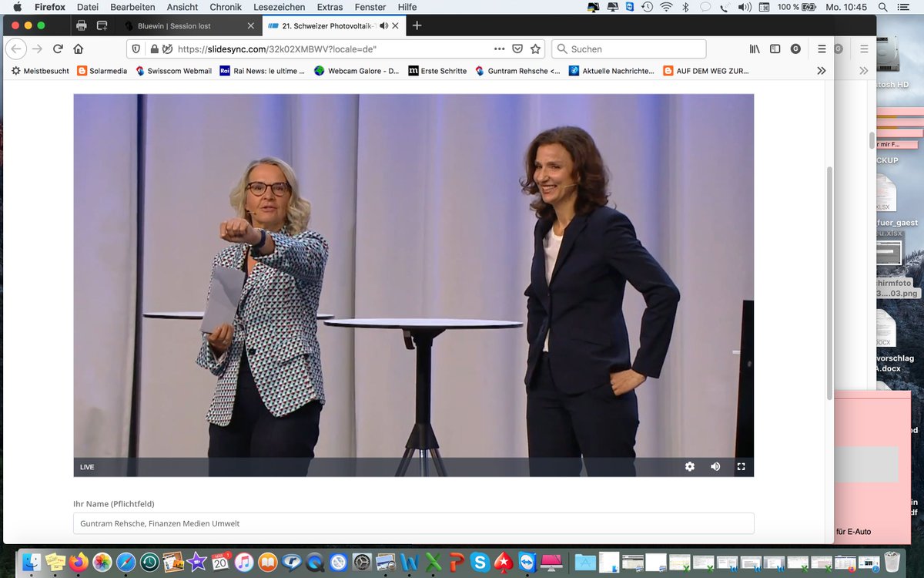Screen dimensions: 924x578
Task: Open Webcam Galore bookmark
Action: click(x=357, y=71)
